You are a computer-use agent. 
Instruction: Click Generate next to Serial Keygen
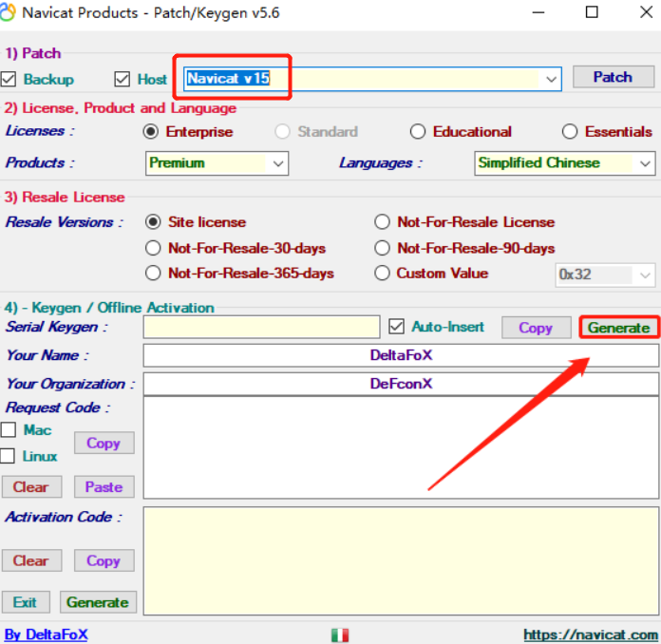click(618, 328)
